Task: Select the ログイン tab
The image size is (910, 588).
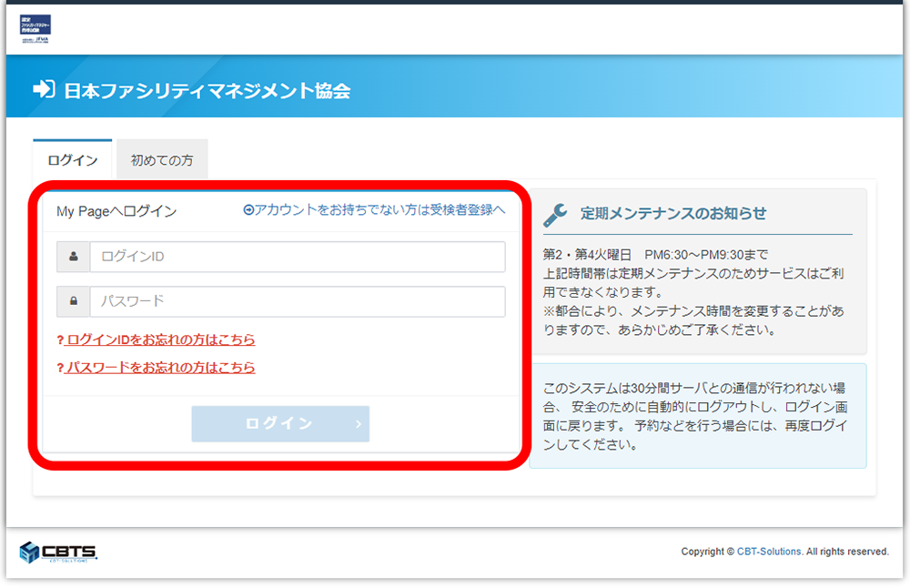Action: [x=73, y=159]
